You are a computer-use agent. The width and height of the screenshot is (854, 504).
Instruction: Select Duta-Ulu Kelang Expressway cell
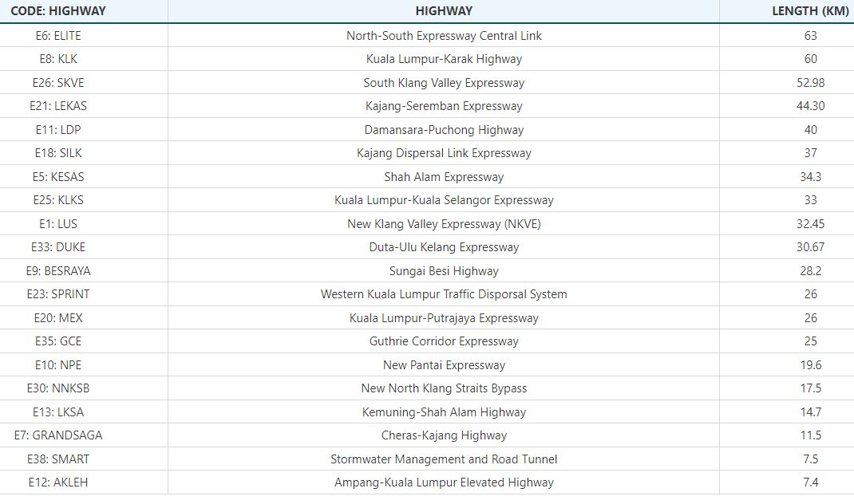point(444,247)
